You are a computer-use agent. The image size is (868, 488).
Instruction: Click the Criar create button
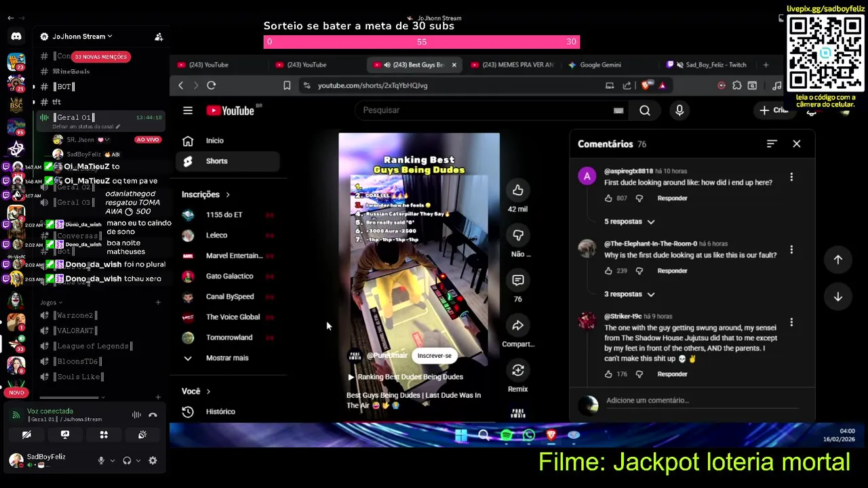774,110
